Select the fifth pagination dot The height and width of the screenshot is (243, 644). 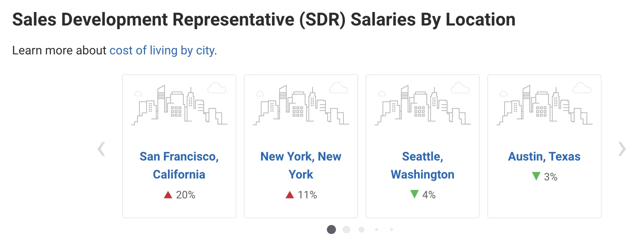coord(392,229)
